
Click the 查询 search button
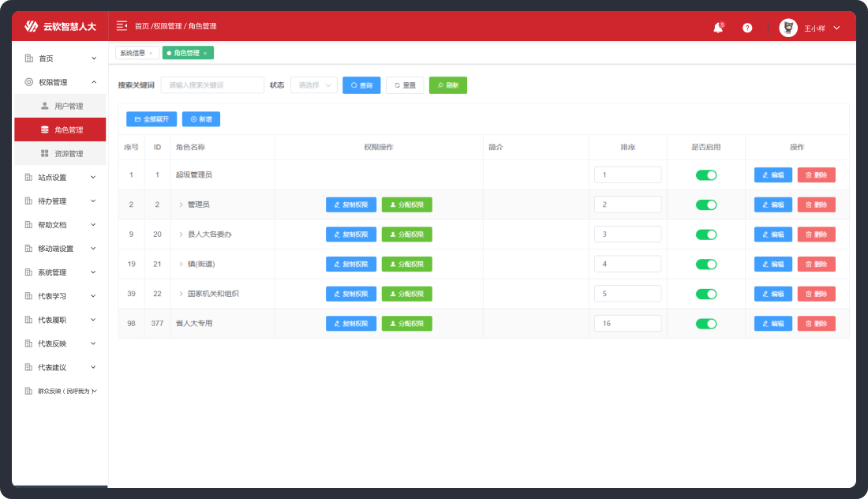(x=361, y=84)
